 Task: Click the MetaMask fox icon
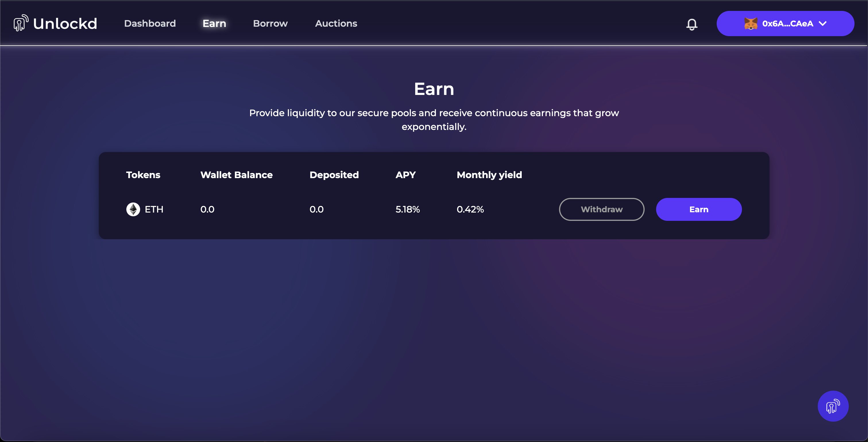[x=750, y=24]
